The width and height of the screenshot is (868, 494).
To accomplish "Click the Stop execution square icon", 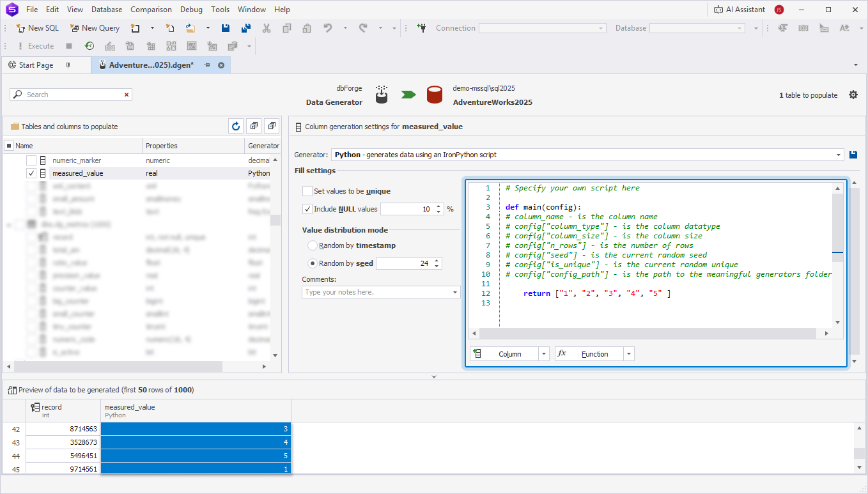I will tap(69, 46).
